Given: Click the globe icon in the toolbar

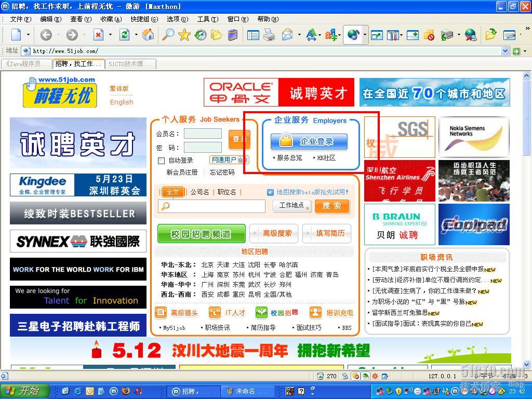Looking at the screenshot, I should (353, 35).
